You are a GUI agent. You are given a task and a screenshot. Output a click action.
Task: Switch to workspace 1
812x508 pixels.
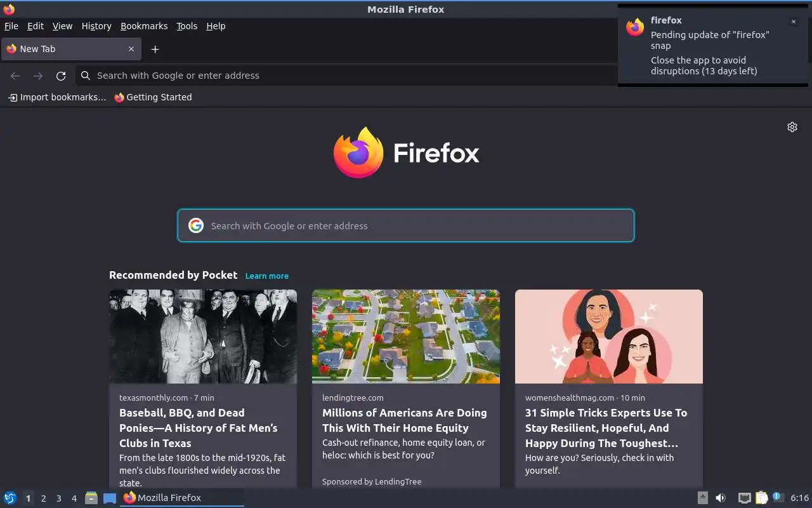(28, 498)
